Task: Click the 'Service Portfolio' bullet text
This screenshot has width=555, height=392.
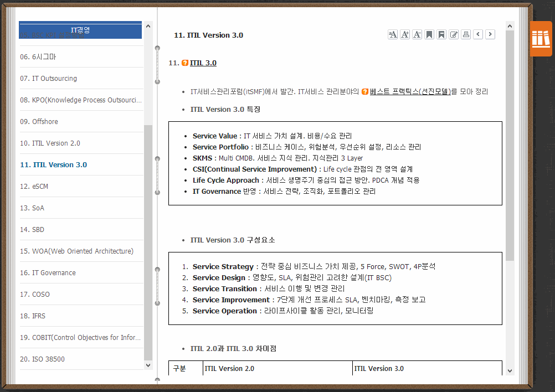Action: pyautogui.click(x=307, y=147)
